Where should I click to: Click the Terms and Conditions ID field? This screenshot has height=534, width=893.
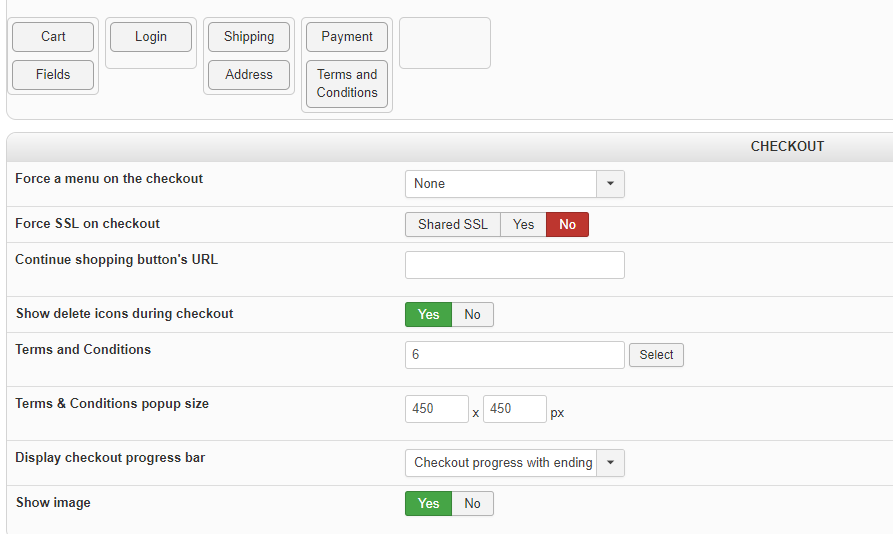click(514, 355)
